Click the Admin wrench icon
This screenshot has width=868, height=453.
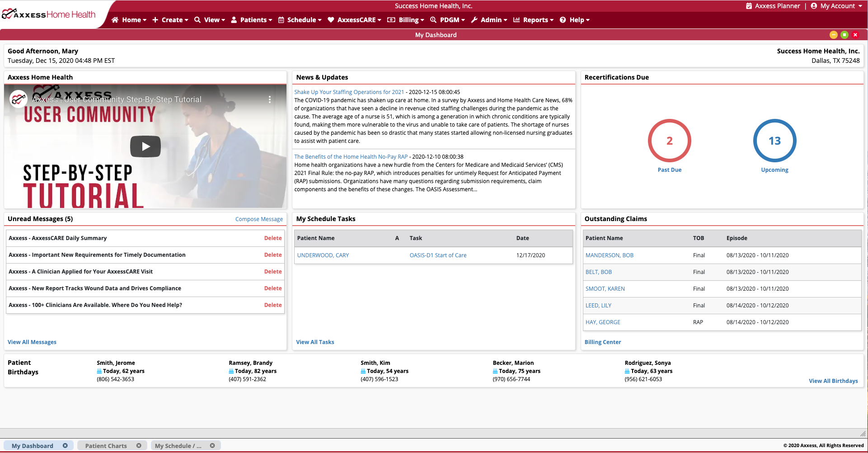click(x=474, y=20)
